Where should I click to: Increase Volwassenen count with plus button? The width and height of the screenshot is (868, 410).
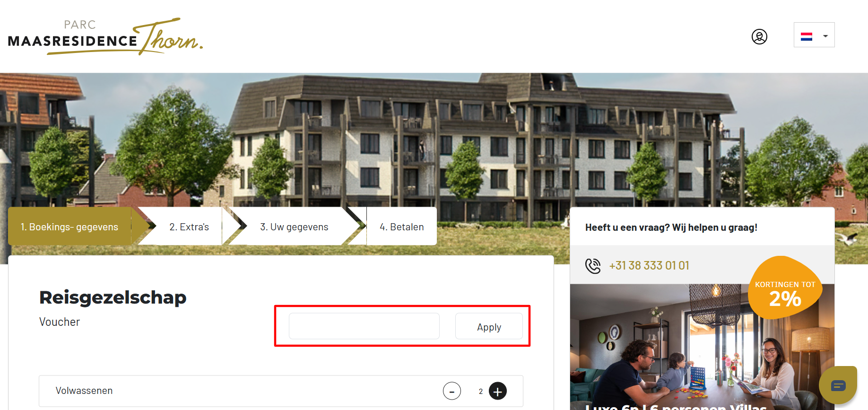tap(497, 391)
